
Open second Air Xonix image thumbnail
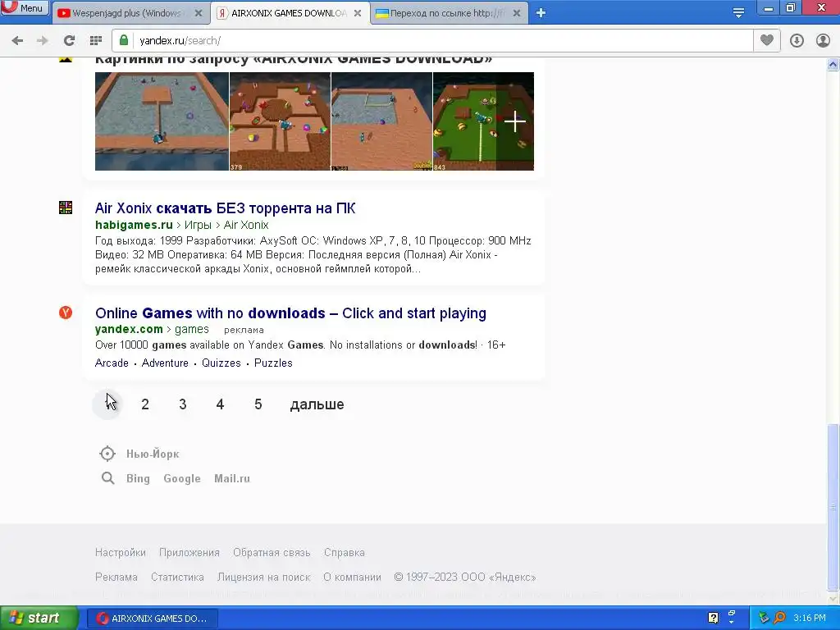(280, 121)
